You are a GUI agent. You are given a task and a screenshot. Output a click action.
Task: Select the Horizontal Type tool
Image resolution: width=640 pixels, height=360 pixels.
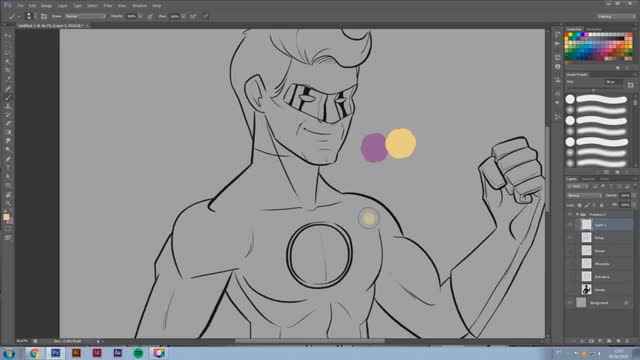pos(8,168)
